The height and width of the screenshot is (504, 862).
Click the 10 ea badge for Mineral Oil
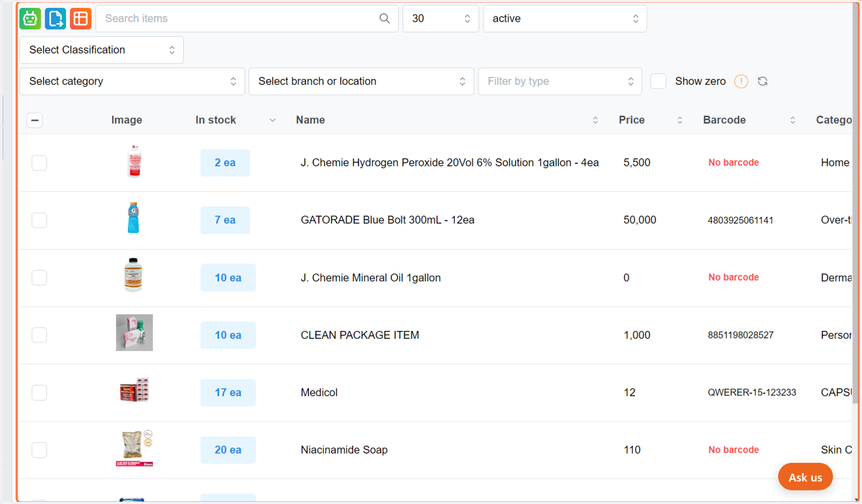228,278
